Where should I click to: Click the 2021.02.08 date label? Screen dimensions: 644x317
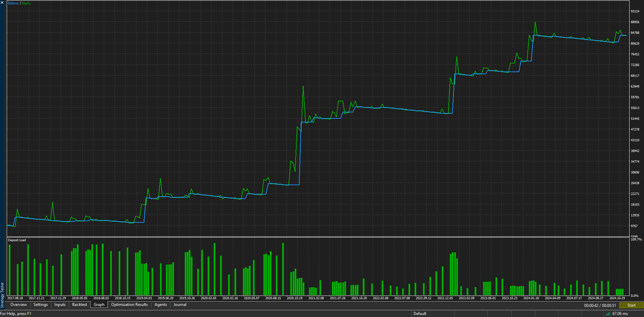[316, 298]
